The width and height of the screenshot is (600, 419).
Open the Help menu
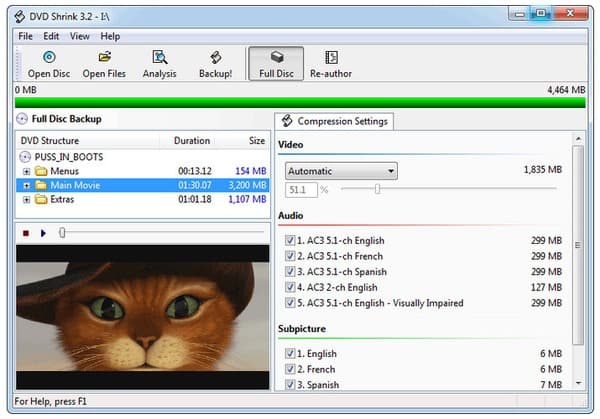point(110,36)
